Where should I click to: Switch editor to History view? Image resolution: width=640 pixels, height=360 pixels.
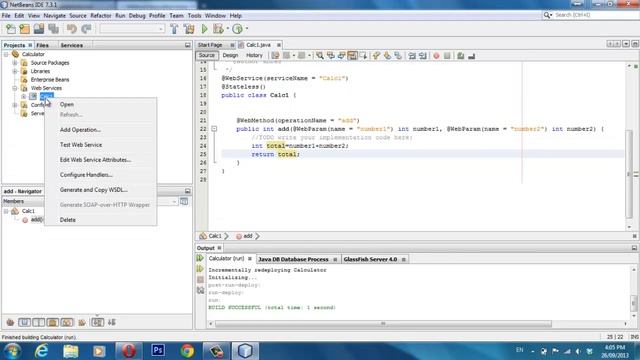(254, 55)
